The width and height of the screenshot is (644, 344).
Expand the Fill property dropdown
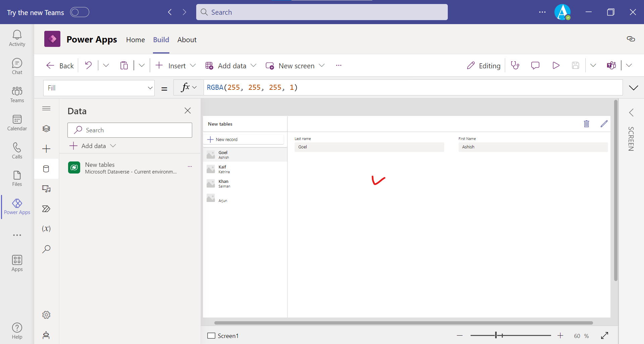pos(150,88)
